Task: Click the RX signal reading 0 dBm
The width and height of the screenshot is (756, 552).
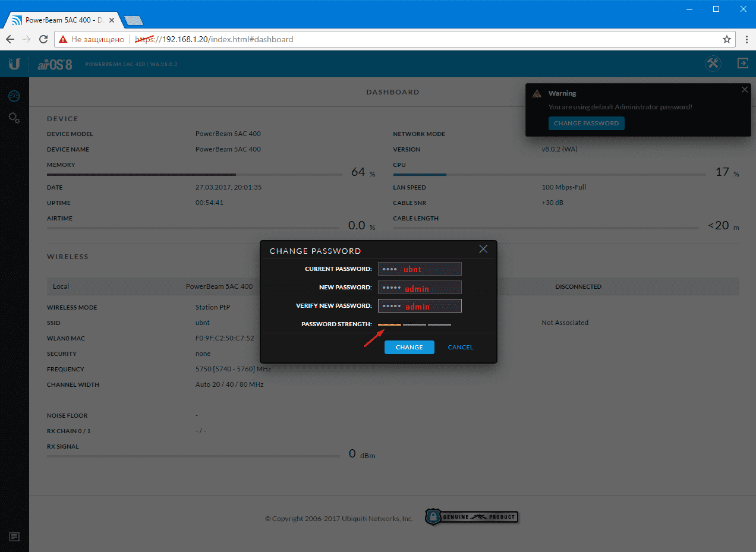Action: tap(362, 454)
